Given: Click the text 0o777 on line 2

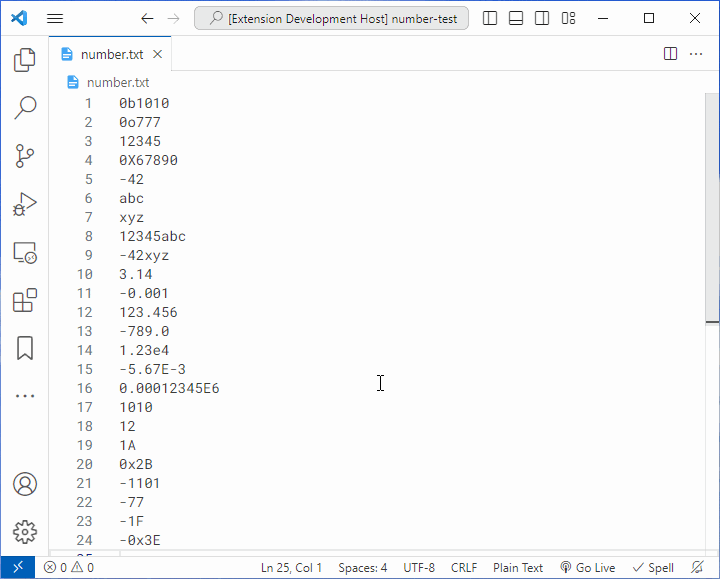Looking at the screenshot, I should pos(140,122).
